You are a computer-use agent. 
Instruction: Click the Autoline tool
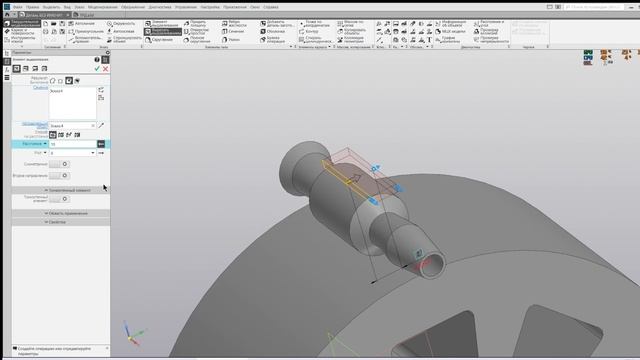pos(82,24)
